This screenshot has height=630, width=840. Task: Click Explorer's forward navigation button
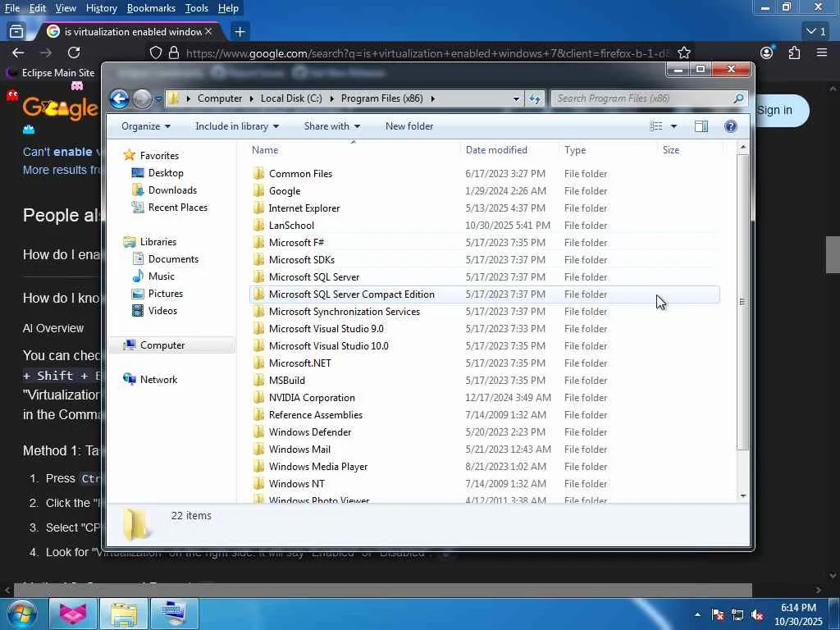coord(142,99)
